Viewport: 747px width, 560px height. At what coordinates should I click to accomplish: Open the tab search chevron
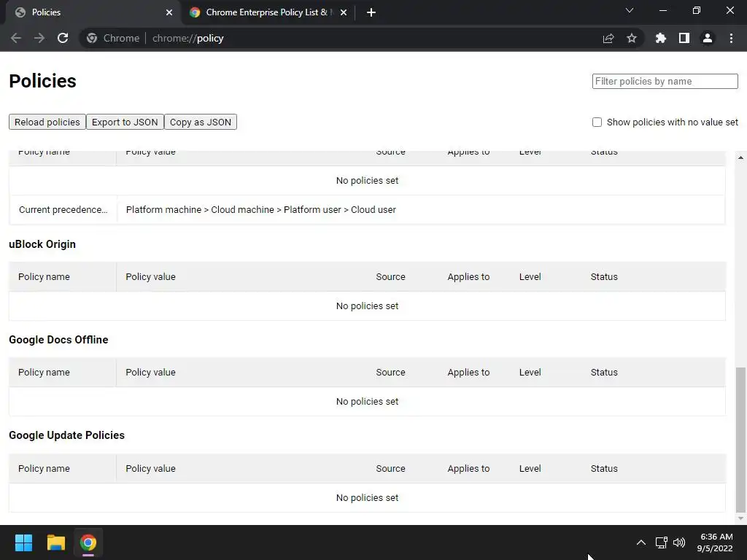click(630, 10)
